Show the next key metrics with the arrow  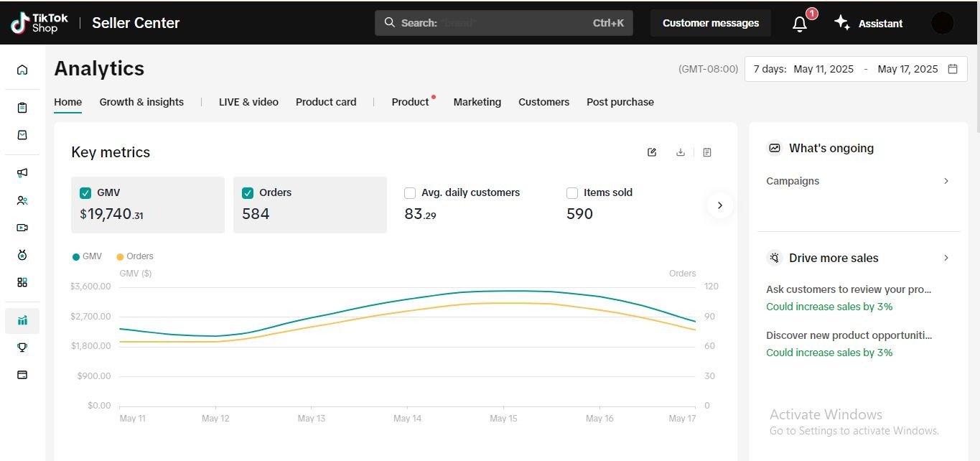(719, 205)
